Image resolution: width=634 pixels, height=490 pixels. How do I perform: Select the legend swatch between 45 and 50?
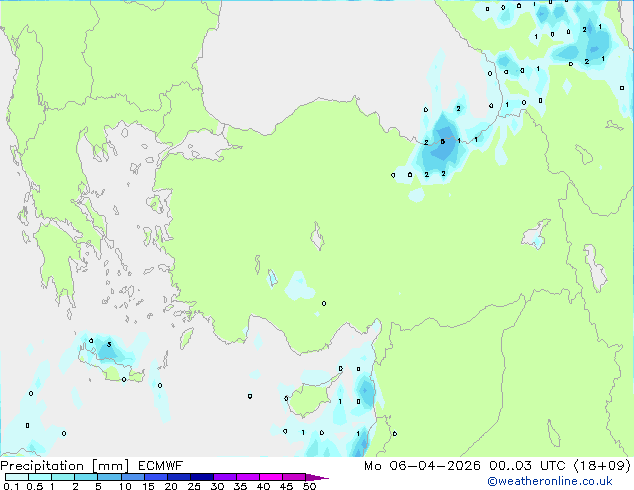click(x=294, y=477)
